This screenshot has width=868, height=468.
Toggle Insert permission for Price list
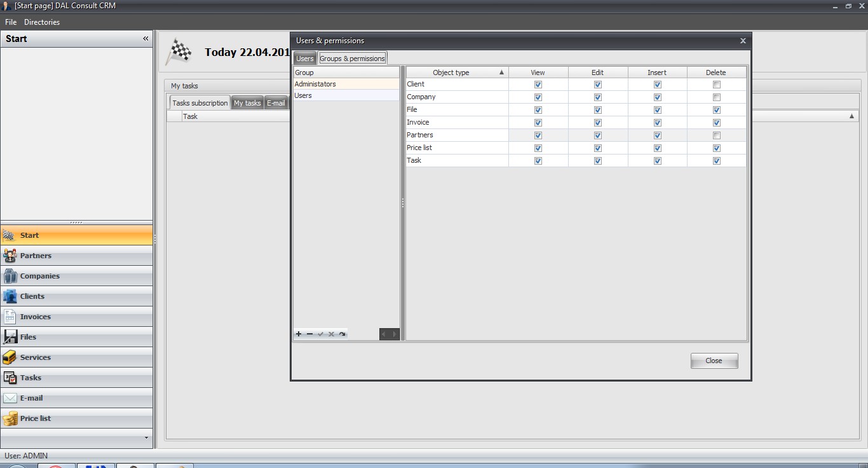[x=658, y=148]
